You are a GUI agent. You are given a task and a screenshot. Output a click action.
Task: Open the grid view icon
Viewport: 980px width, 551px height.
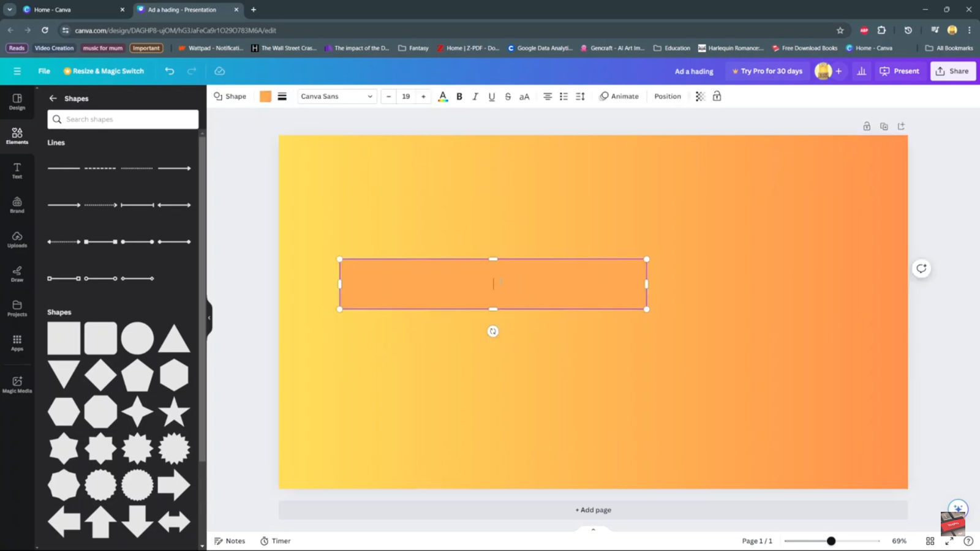pos(930,541)
